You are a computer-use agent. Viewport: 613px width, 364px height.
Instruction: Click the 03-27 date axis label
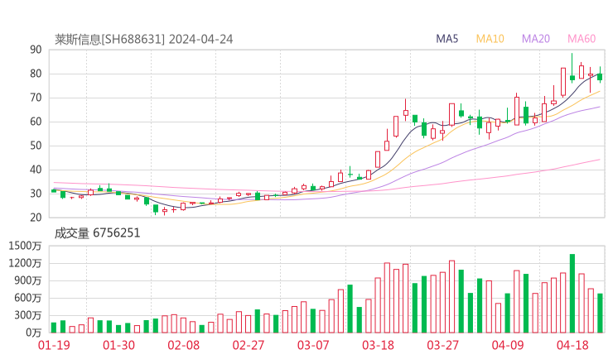pos(442,345)
